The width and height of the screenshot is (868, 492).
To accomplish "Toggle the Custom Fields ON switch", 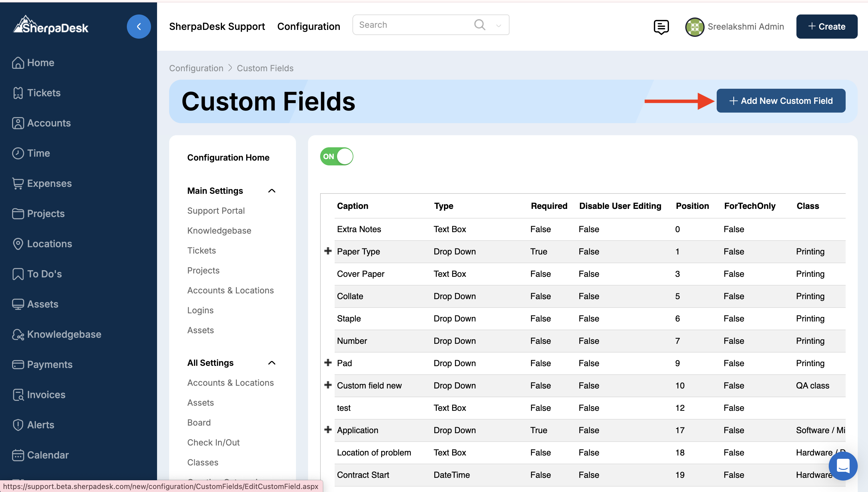I will (336, 156).
